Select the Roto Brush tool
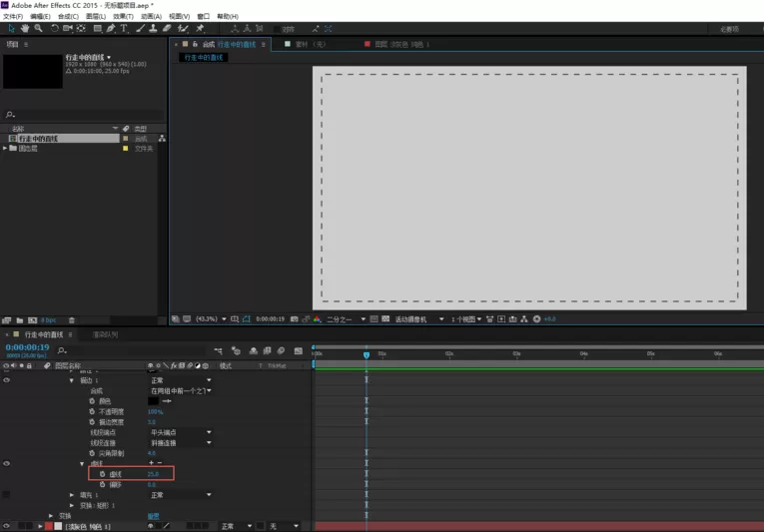Image resolution: width=764 pixels, height=532 pixels. pyautogui.click(x=183, y=29)
